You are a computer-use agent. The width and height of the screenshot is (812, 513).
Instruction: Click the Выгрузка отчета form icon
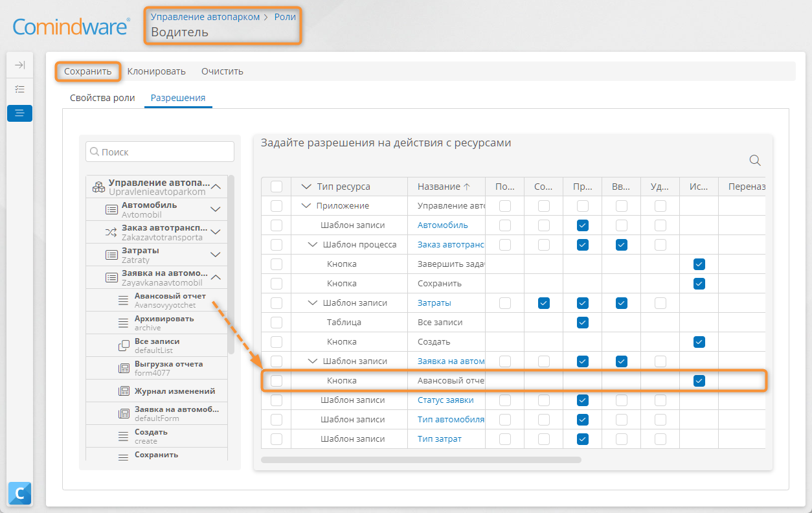pos(124,368)
